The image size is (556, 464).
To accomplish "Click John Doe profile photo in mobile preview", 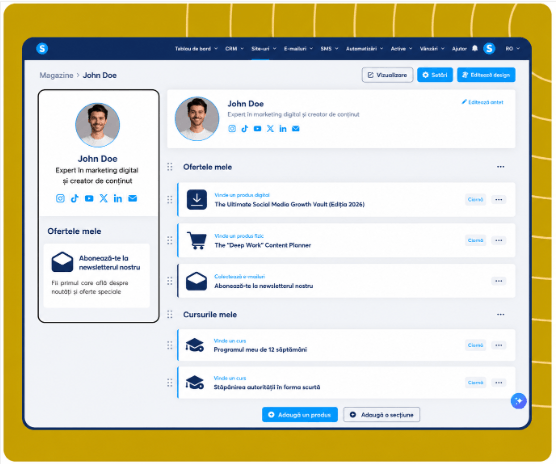I will [98, 125].
